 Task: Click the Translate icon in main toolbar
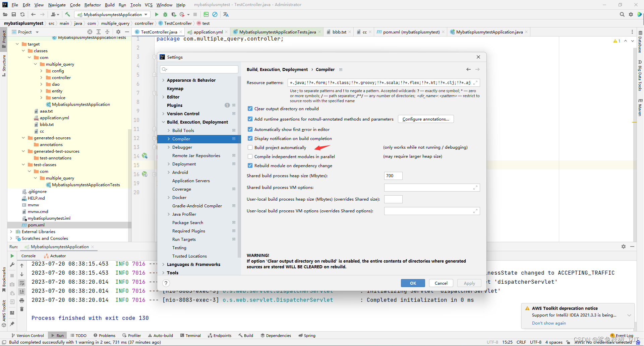click(226, 14)
